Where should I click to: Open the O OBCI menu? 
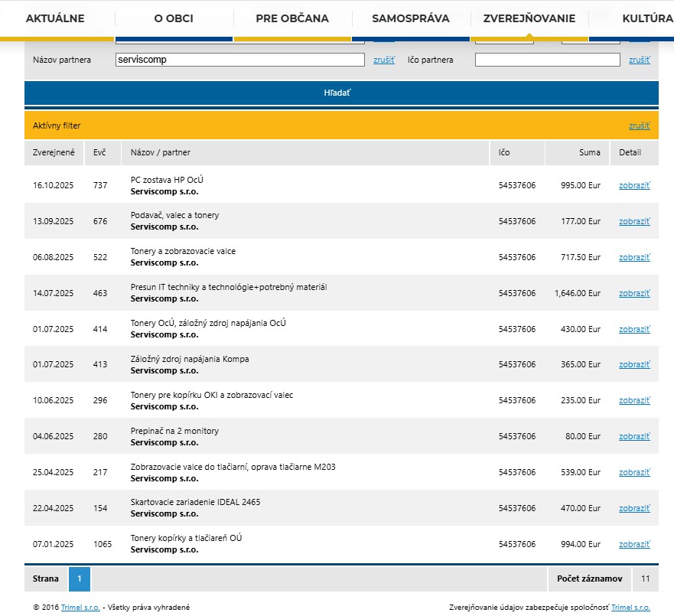174,18
